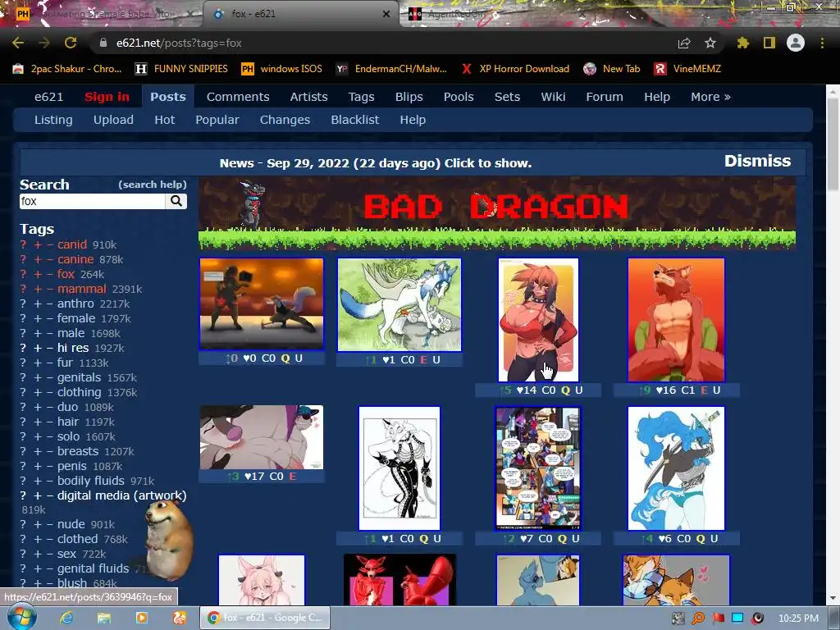Open the Extensions puzzle icon
Screen dimensions: 840x630
point(743,43)
